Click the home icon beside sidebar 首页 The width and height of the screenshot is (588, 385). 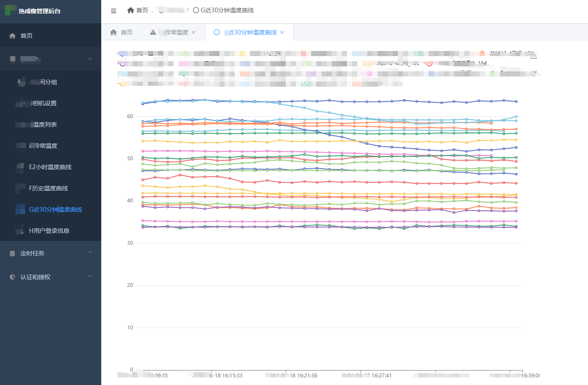tap(12, 36)
